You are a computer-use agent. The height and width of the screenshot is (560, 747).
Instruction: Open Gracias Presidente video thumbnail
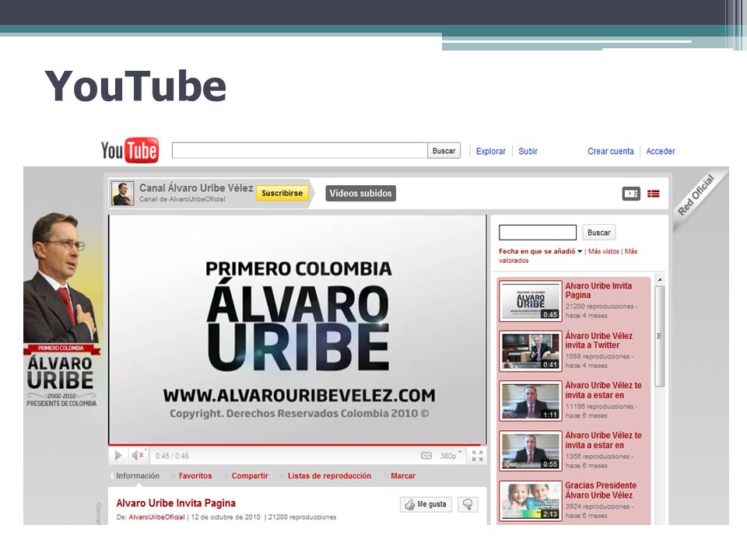pyautogui.click(x=530, y=501)
